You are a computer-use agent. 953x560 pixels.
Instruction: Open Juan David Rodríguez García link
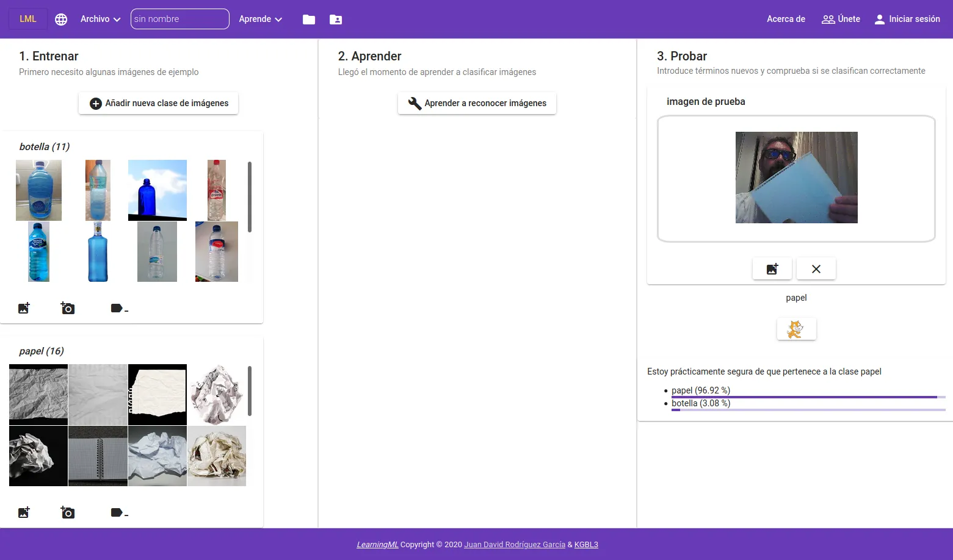(x=515, y=545)
